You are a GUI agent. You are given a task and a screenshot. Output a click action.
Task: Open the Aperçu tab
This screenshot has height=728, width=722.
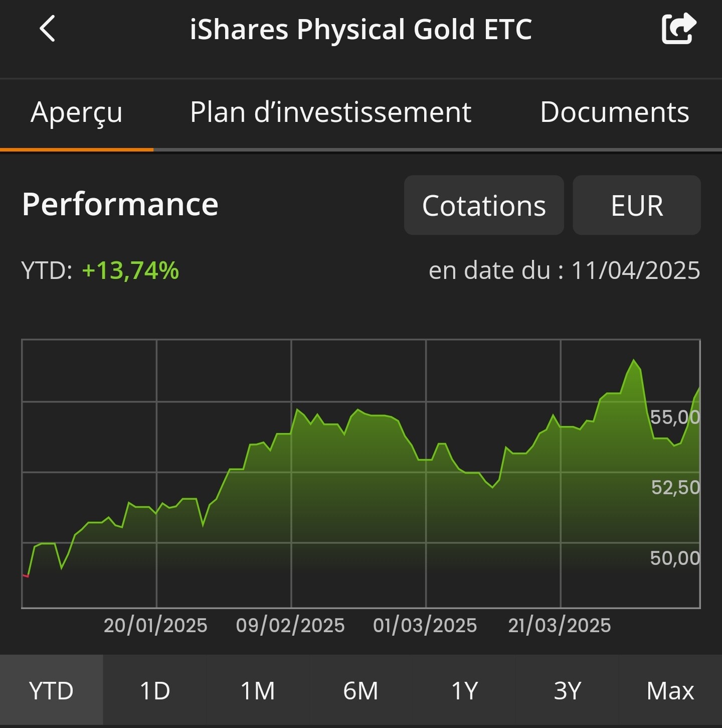click(76, 112)
